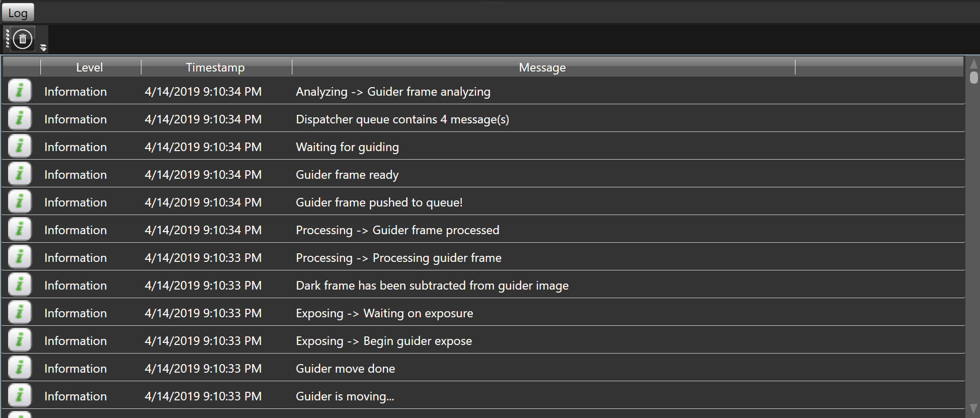Sort by the Timestamp column header
980x418 pixels.
[216, 67]
